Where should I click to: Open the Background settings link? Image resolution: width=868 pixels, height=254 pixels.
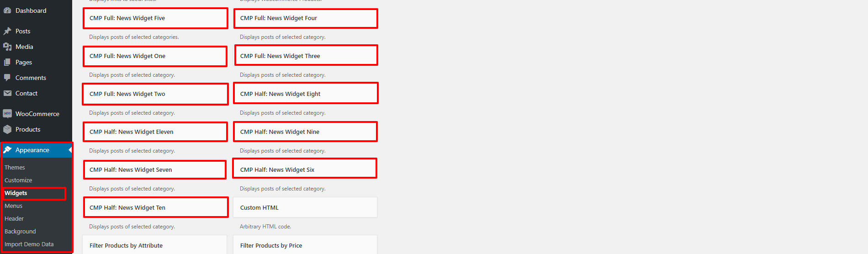click(20, 232)
